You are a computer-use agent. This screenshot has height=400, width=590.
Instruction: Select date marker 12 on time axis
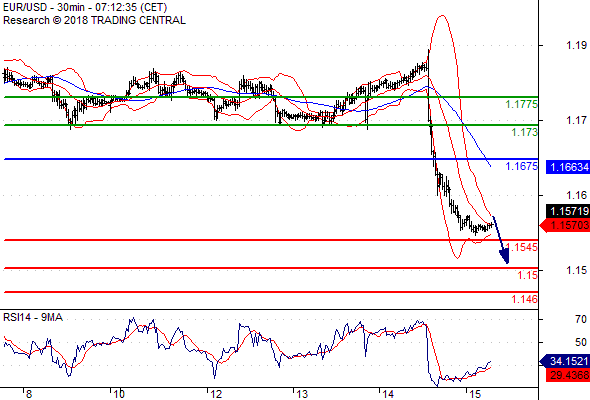point(216,394)
